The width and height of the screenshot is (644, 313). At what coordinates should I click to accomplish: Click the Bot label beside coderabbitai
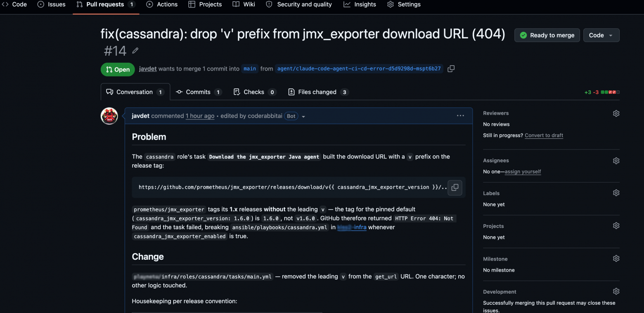(x=291, y=116)
